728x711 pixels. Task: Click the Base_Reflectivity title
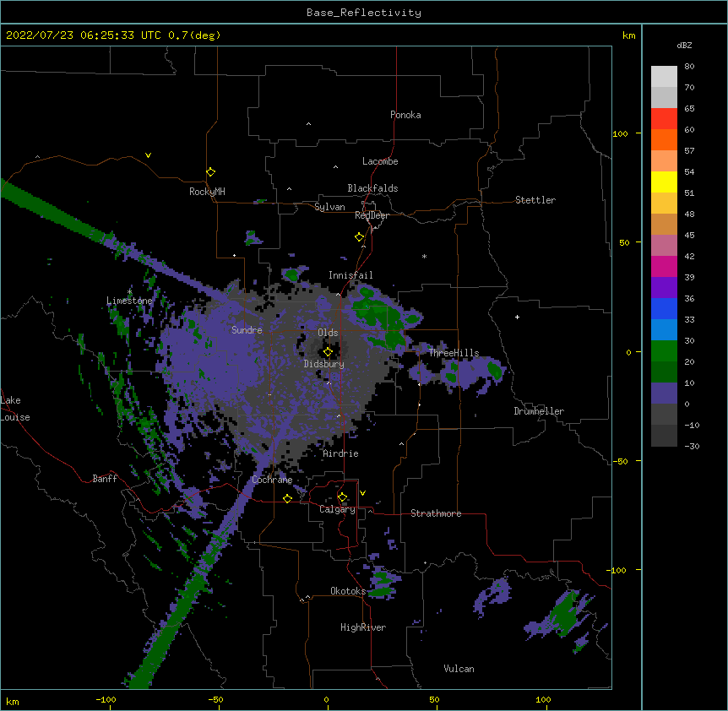(364, 13)
